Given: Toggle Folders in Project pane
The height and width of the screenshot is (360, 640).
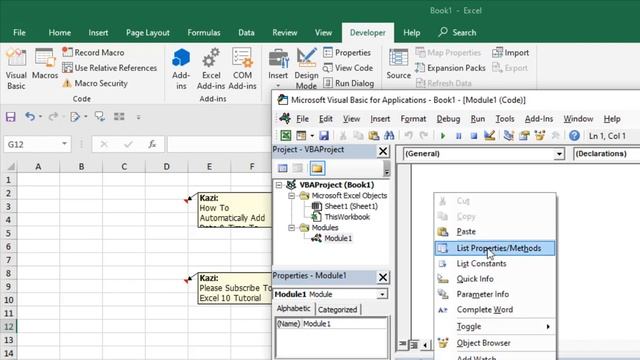Looking at the screenshot, I should pyautogui.click(x=317, y=168).
